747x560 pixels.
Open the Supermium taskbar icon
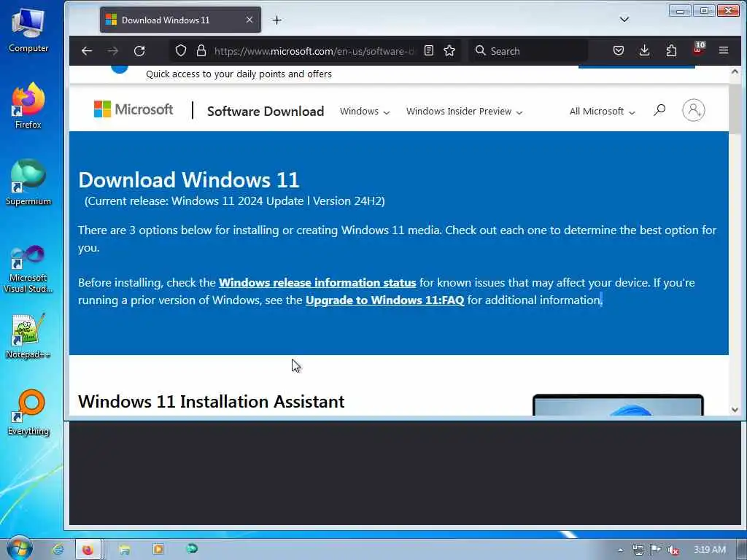[x=192, y=549]
